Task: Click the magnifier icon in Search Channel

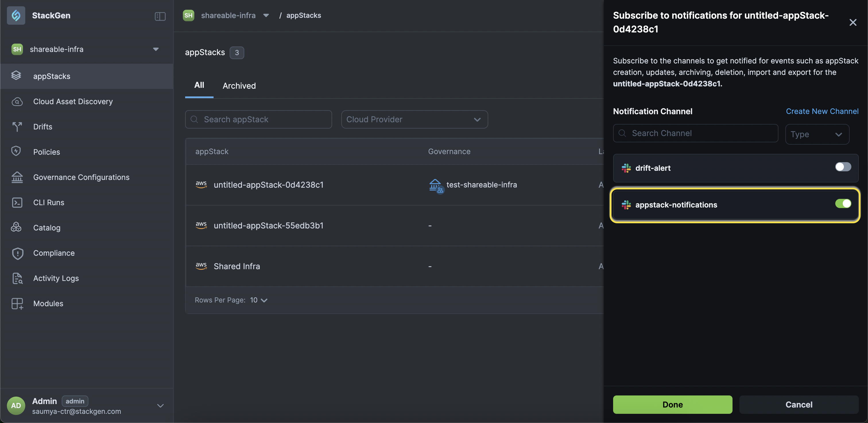Action: coord(622,133)
